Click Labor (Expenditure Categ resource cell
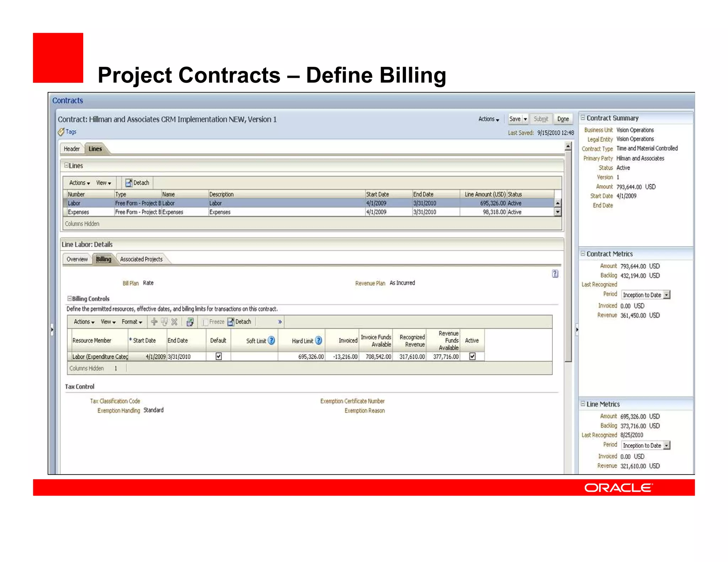 (100, 356)
